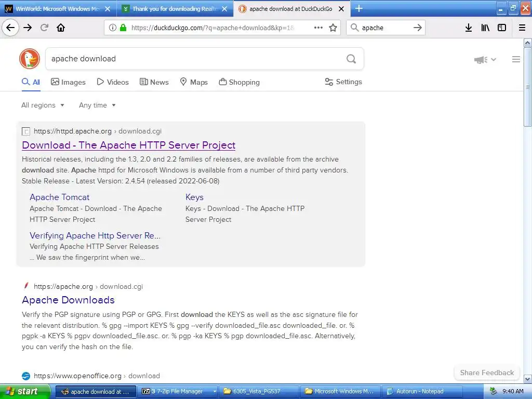Image resolution: width=532 pixels, height=399 pixels.
Task: Click the green padlock security icon
Action: (123, 28)
